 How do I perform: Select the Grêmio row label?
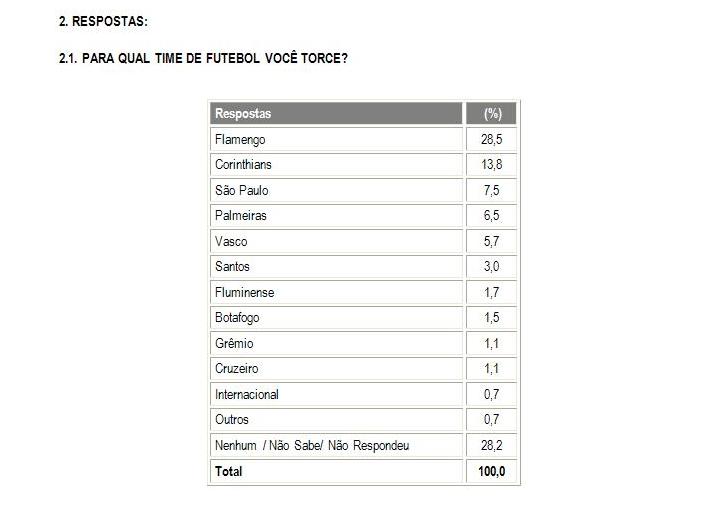(234, 343)
